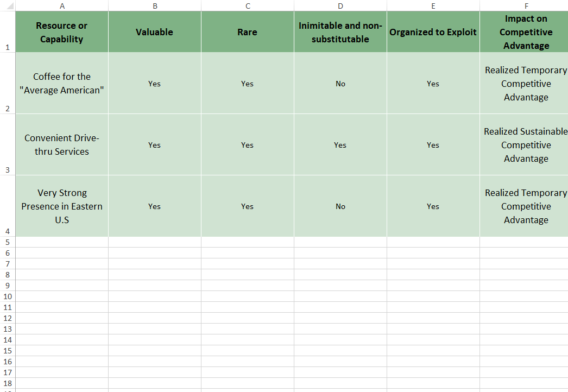Click the 'Rare' header cell
568x392 pixels.
click(x=248, y=32)
